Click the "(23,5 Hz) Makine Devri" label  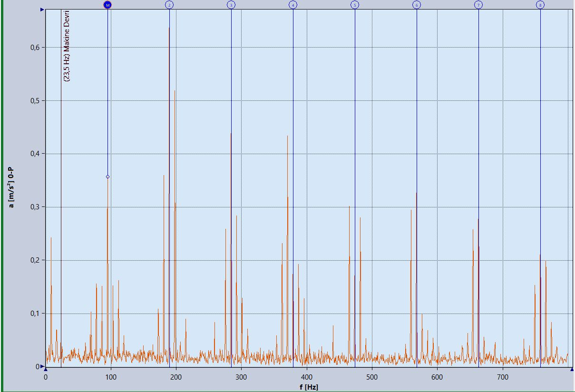[x=67, y=46]
